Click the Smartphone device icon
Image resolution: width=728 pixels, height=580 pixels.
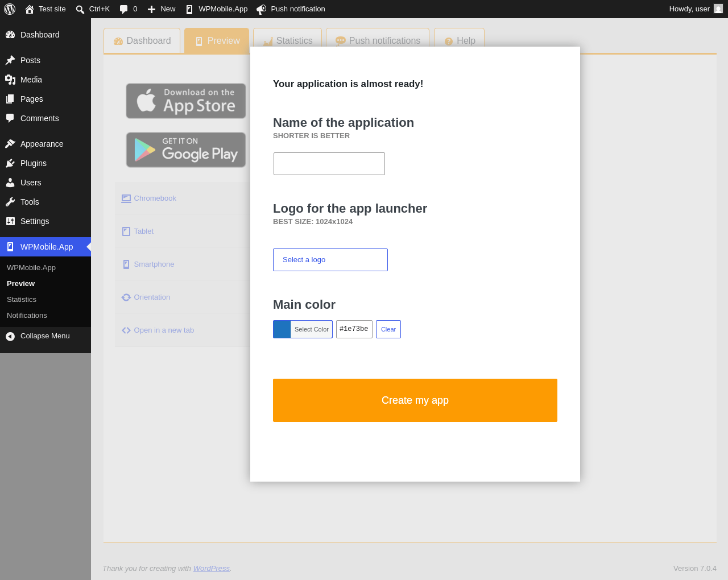(126, 264)
